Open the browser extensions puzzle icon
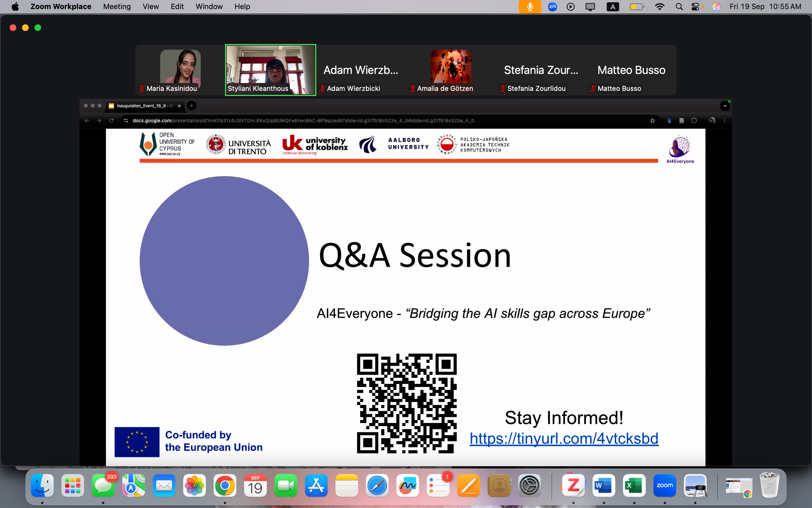Viewport: 812px width, 508px height. tap(694, 121)
